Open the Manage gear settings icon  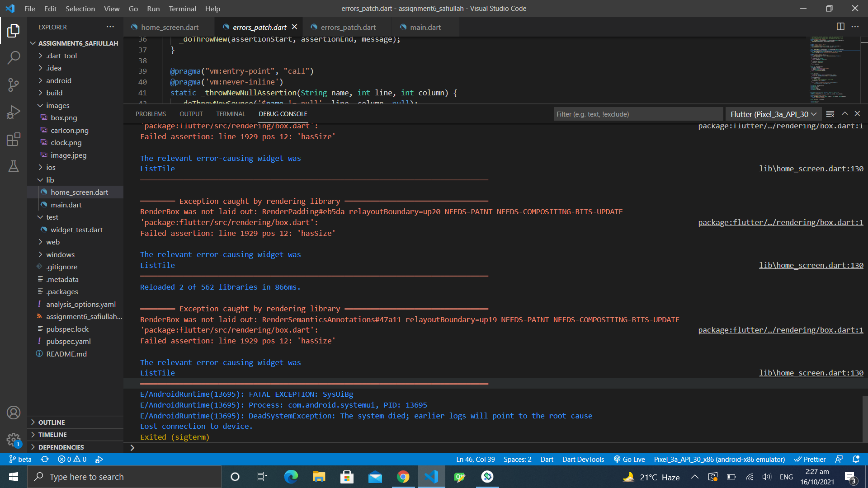[14, 439]
